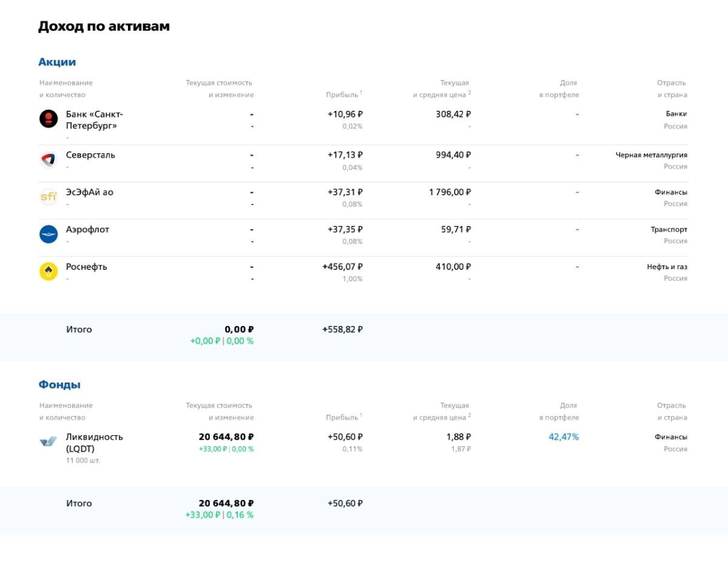Open the Роснефть stock entry

(86, 267)
